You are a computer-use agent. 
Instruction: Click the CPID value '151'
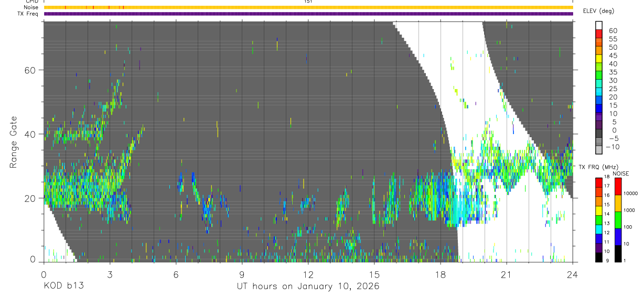coord(308,2)
